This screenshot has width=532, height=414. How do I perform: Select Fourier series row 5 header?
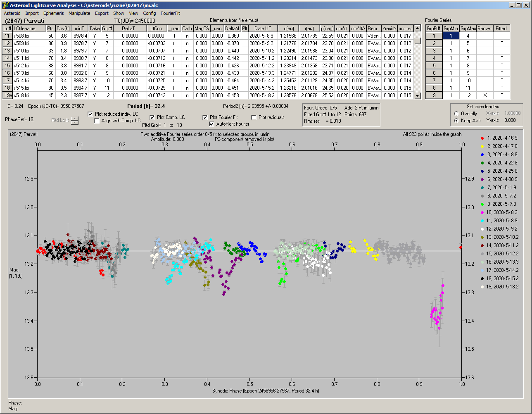coord(434,66)
